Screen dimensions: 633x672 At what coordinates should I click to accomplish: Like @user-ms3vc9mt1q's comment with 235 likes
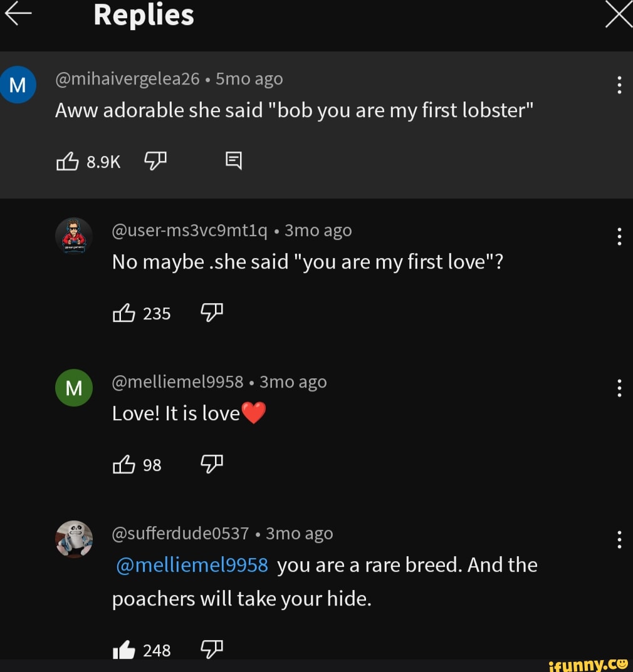click(x=125, y=313)
